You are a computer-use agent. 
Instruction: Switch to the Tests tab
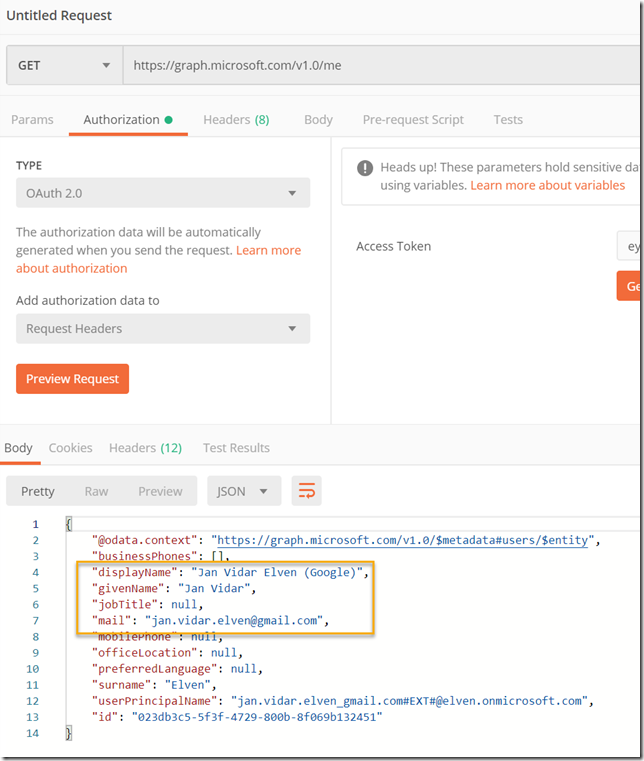click(508, 120)
